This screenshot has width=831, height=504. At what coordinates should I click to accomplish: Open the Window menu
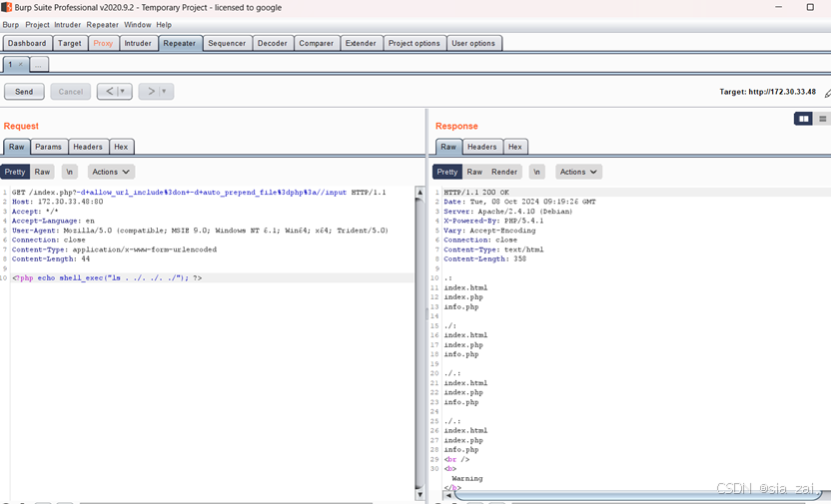[137, 25]
